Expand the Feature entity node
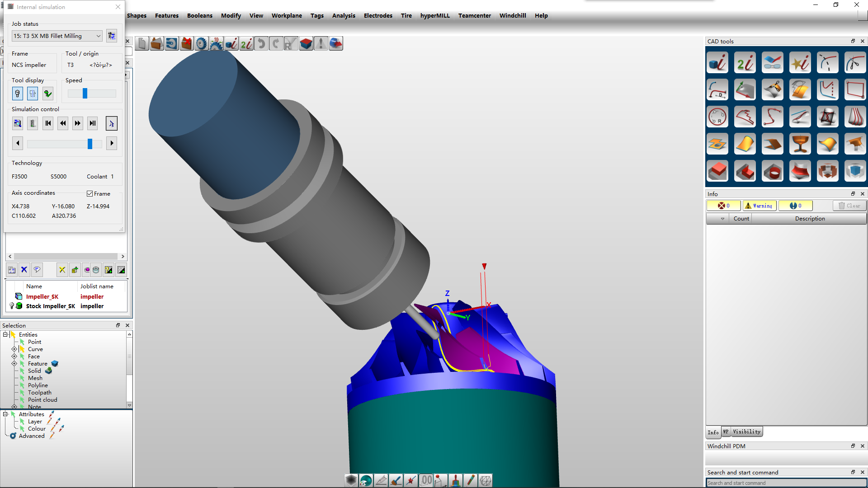 click(14, 363)
